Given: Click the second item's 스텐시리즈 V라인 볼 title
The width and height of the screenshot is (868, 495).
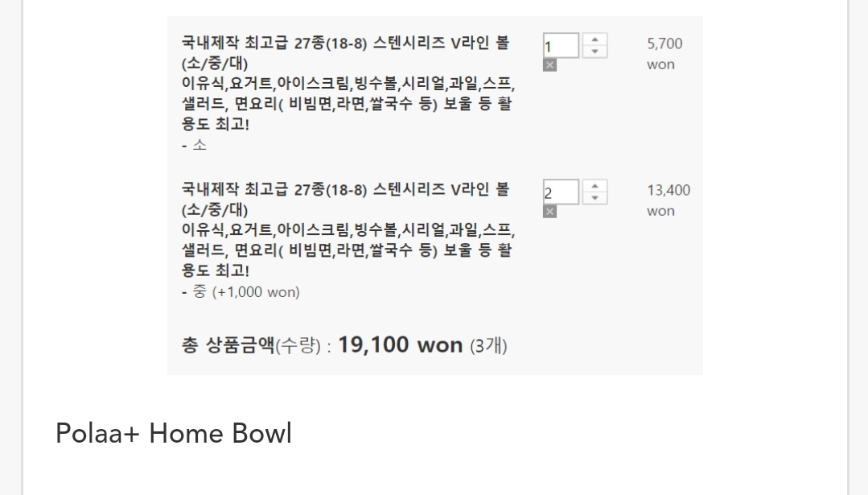Looking at the screenshot, I should pyautogui.click(x=344, y=190).
